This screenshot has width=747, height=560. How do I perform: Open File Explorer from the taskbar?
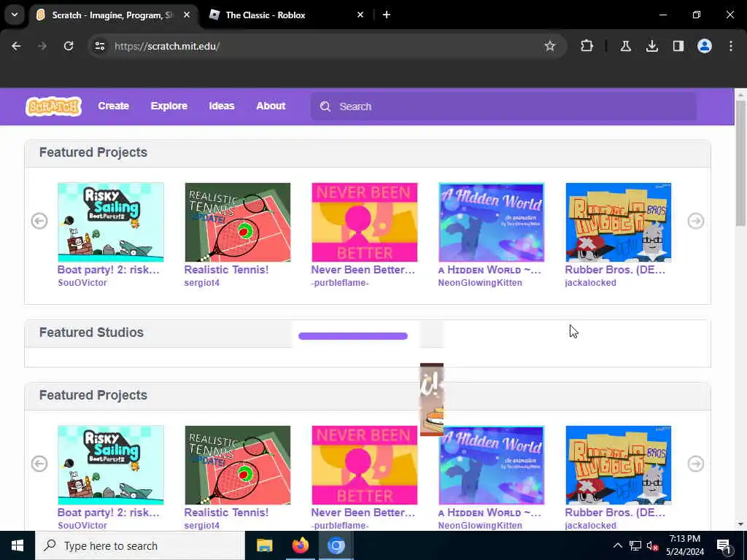pos(264,545)
